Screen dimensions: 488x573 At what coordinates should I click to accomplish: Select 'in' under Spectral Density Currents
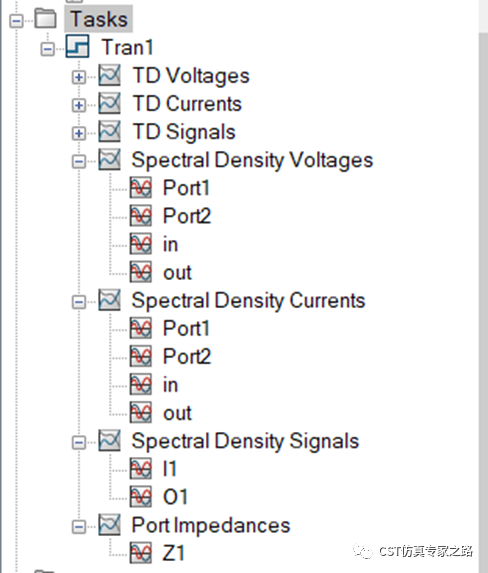(x=170, y=385)
